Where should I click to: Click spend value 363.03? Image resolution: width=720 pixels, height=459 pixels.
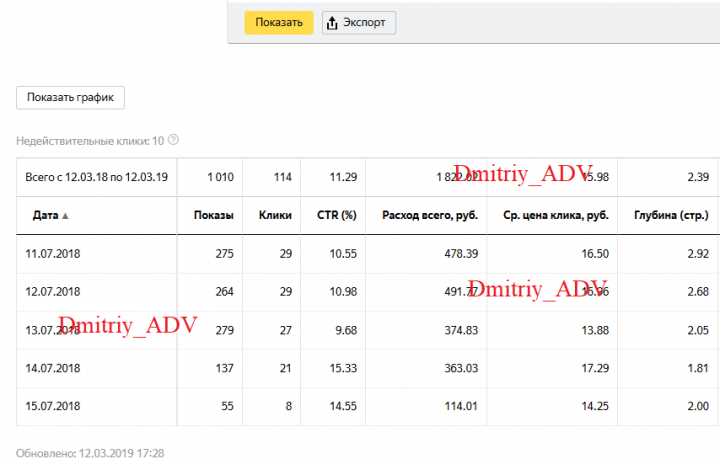461,368
